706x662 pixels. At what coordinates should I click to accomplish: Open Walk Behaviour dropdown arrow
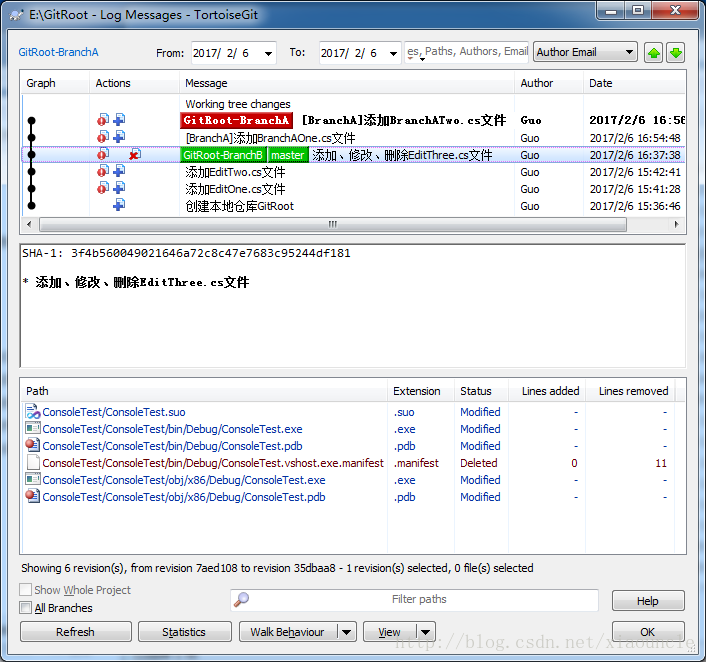[347, 632]
